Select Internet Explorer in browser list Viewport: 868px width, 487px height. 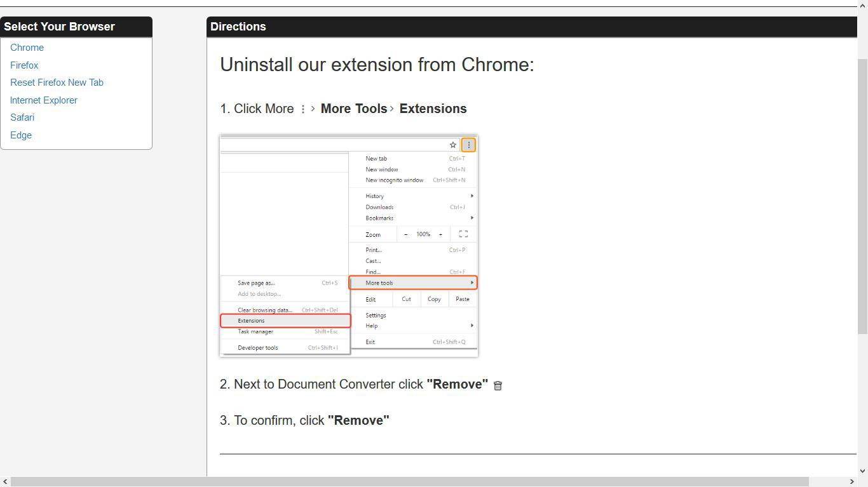click(x=44, y=100)
